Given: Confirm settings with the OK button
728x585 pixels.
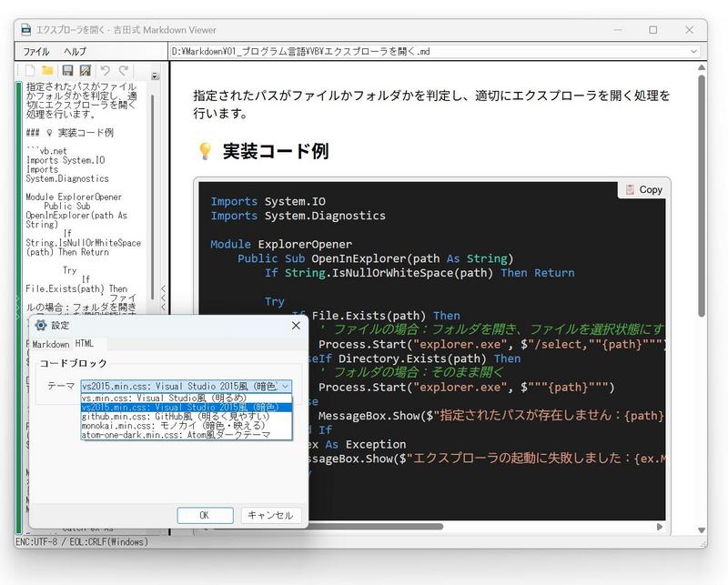Looking at the screenshot, I should [x=205, y=515].
